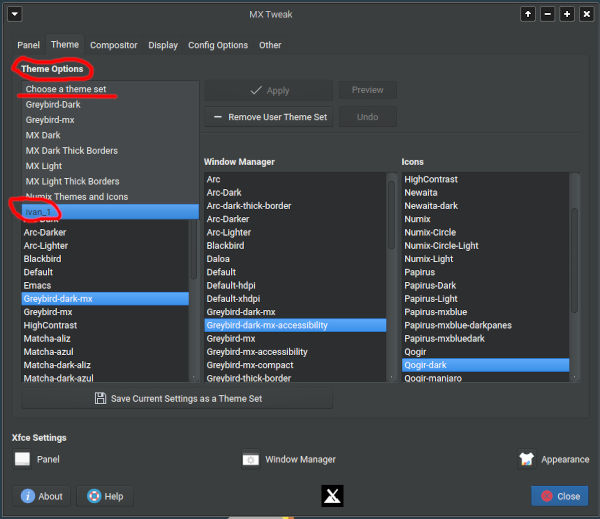Select Greybird-dark-mx-accessibility window manager theme
Screen dimensions: 600x519
coord(295,325)
